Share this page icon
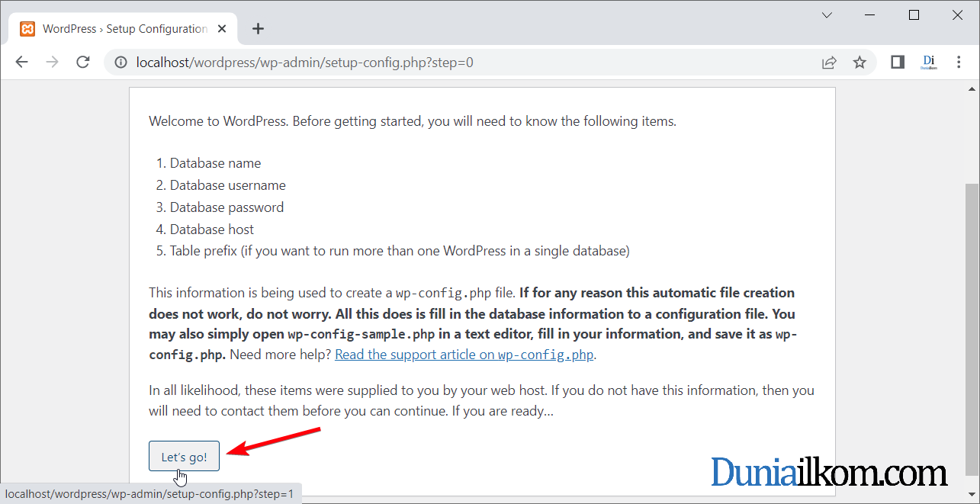 coord(829,63)
